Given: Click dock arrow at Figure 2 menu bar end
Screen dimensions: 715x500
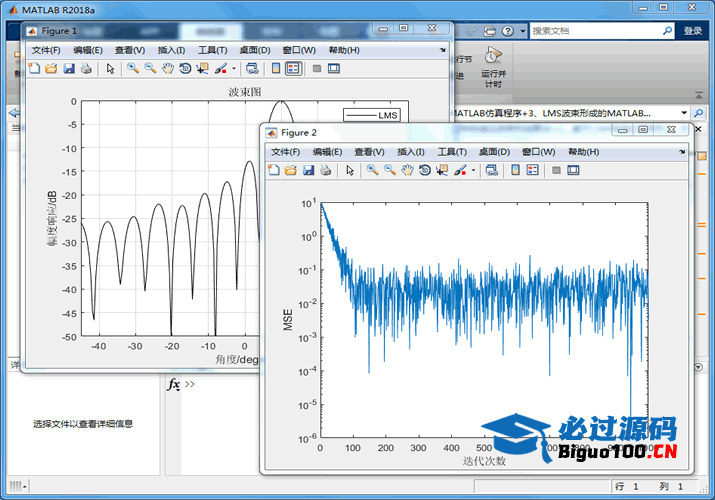Looking at the screenshot, I should 682,152.
